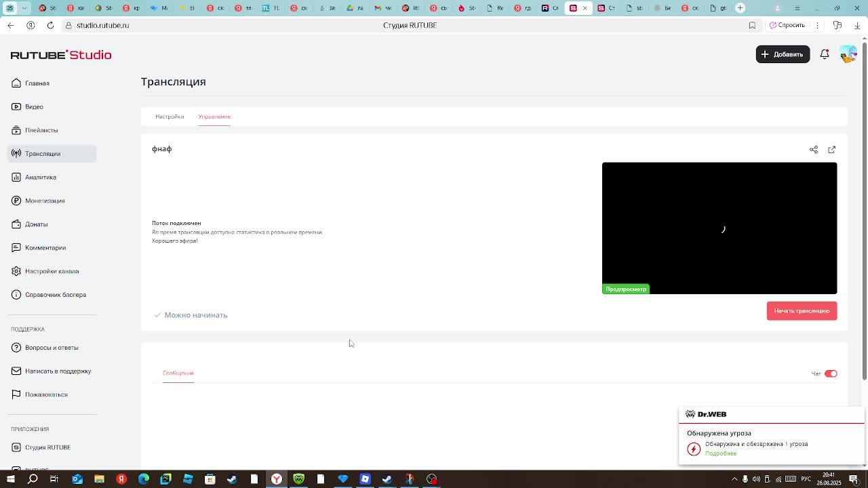Click the RUTUBE Studio logo
Screen dimensions: 868x488
point(61,55)
